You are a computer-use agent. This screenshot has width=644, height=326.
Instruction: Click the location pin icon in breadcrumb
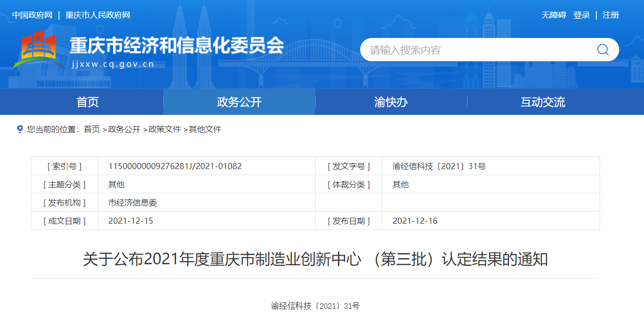coord(20,129)
